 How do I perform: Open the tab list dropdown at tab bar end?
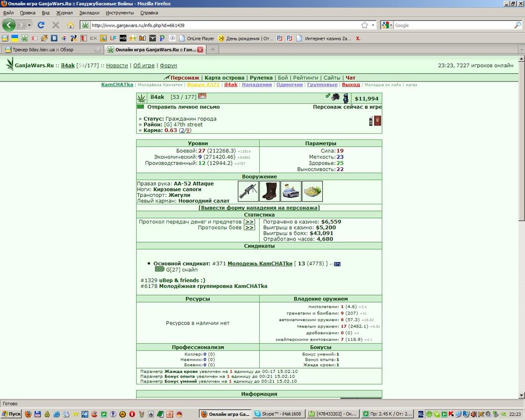[522, 50]
